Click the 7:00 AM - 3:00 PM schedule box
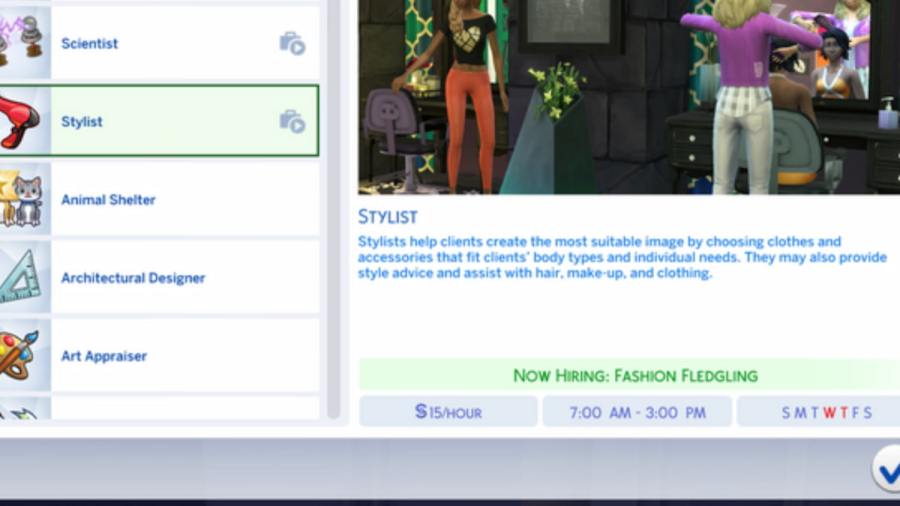This screenshot has height=506, width=900. point(637,412)
